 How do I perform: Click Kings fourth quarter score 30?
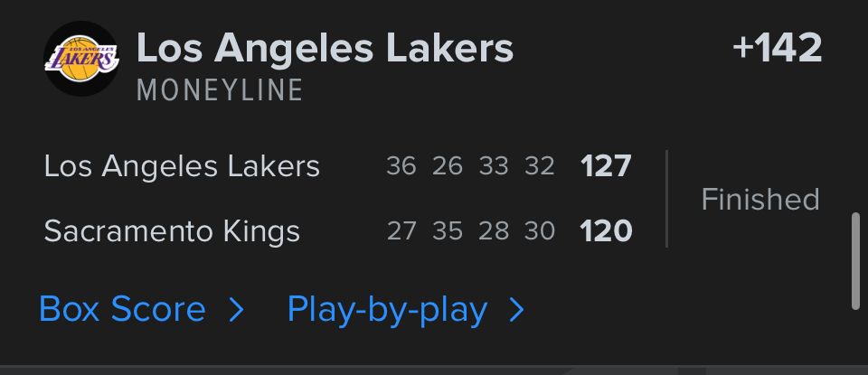click(539, 231)
